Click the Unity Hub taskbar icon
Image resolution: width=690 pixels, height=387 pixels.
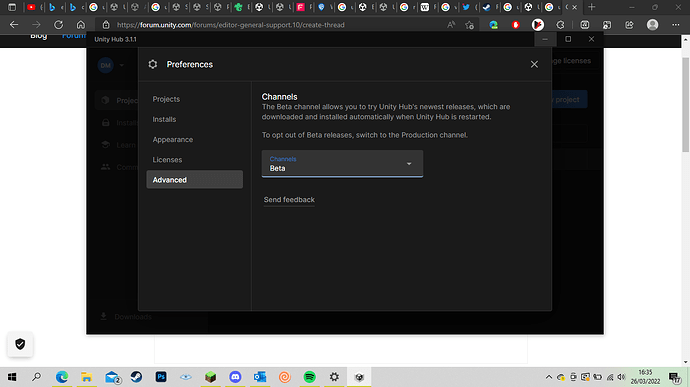[x=360, y=377]
